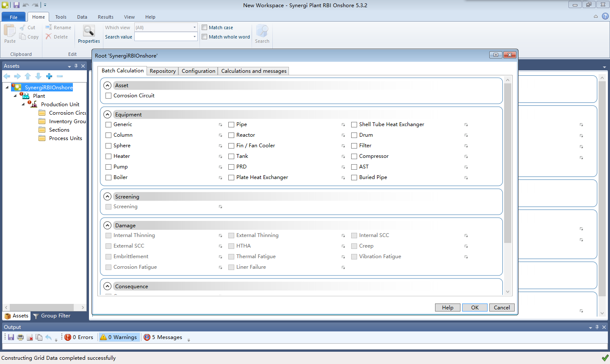Viewport: 610px width, 364px height.
Task: Check the Compressor checkbox
Action: point(354,156)
